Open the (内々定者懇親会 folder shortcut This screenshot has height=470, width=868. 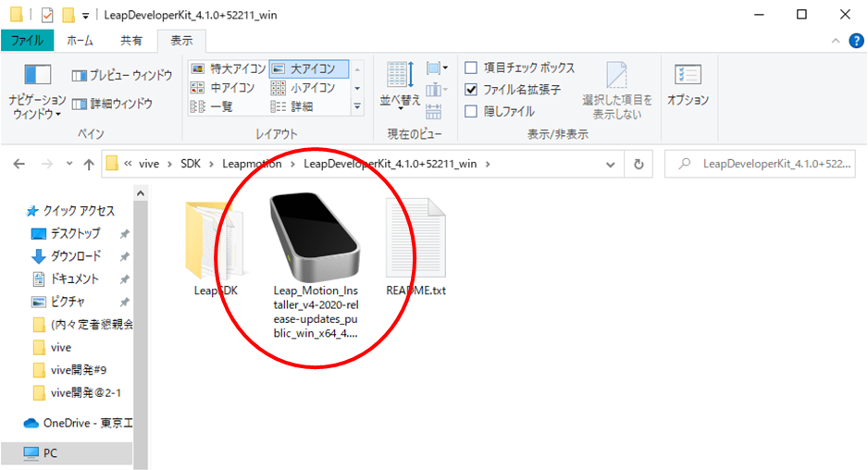(83, 325)
